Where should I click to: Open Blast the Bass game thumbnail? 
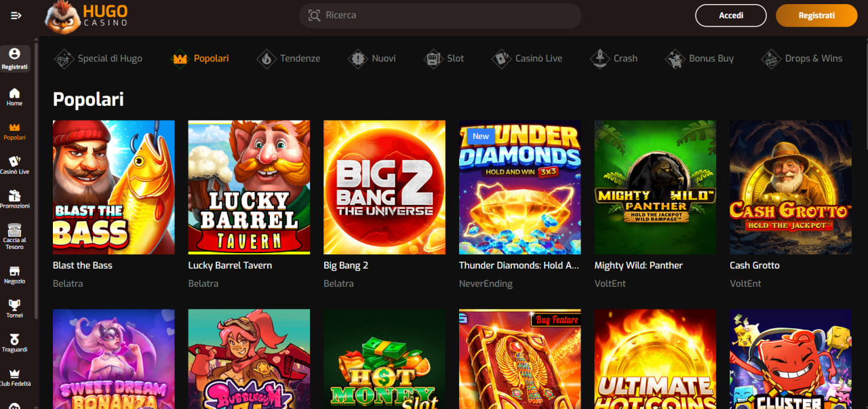pyautogui.click(x=114, y=187)
